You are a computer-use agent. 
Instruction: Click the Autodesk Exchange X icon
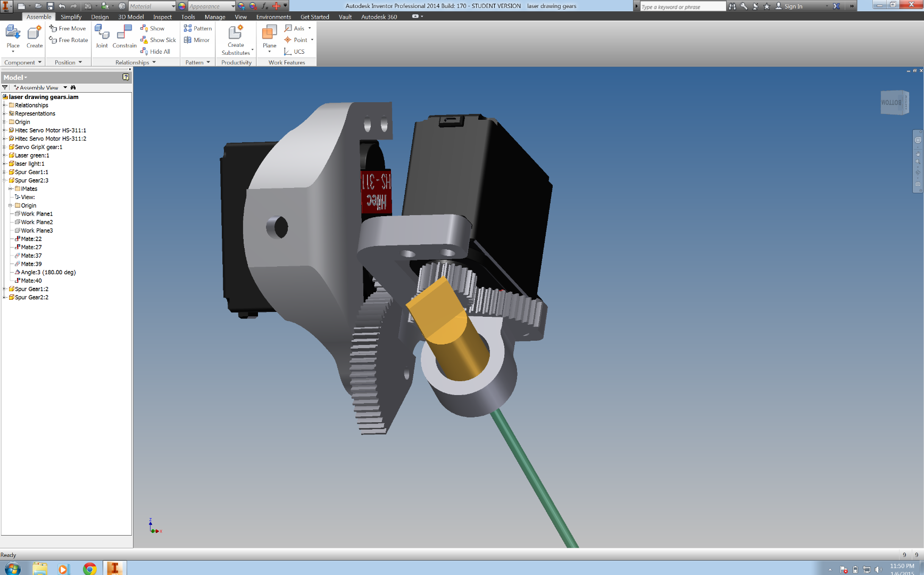[x=837, y=6]
